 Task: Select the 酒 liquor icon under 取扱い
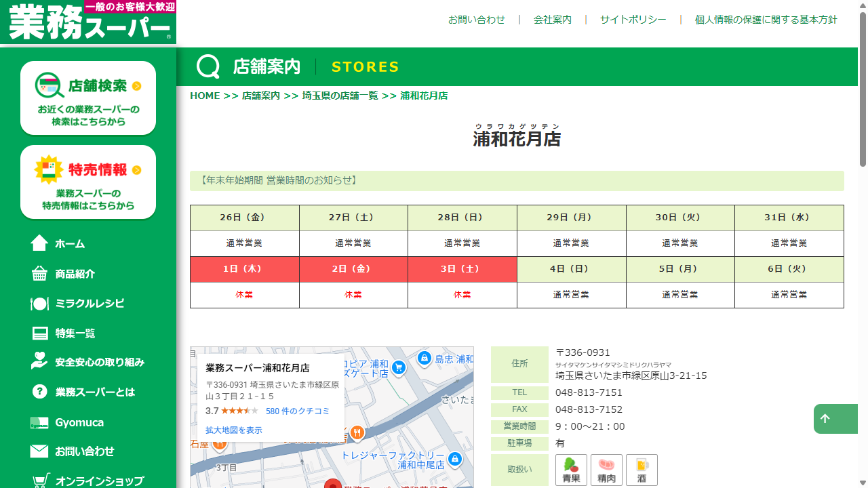642,468
